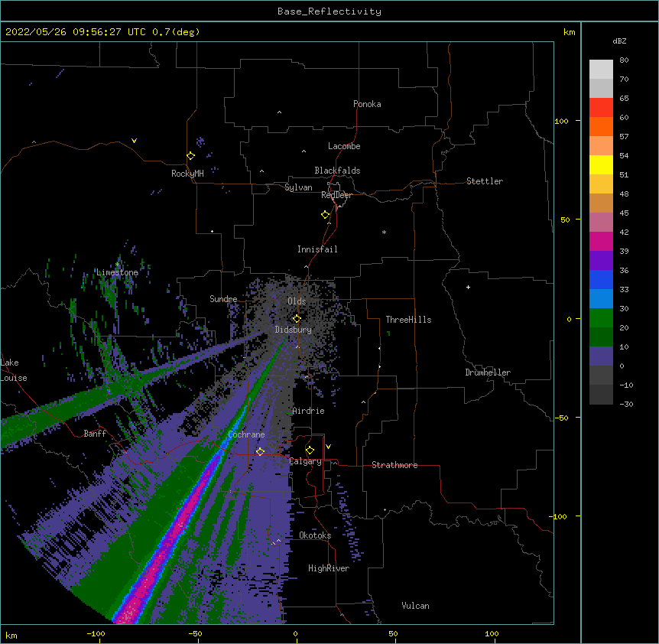Click the Sylvan map label

click(x=298, y=187)
